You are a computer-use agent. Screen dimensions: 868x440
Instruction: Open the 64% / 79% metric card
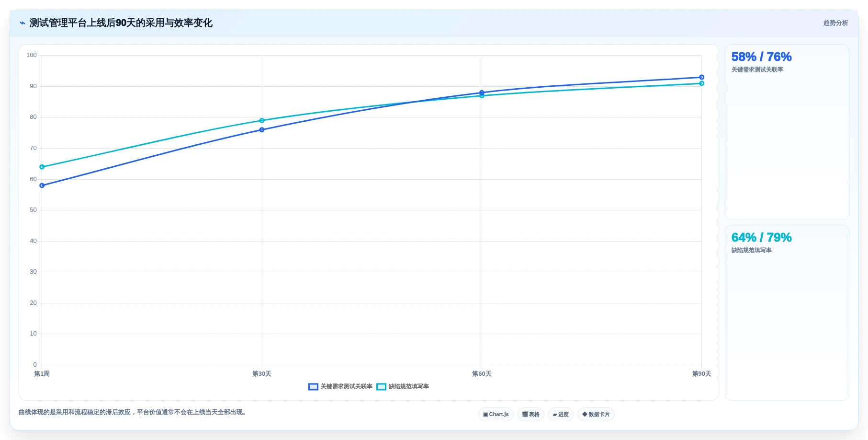787,313
